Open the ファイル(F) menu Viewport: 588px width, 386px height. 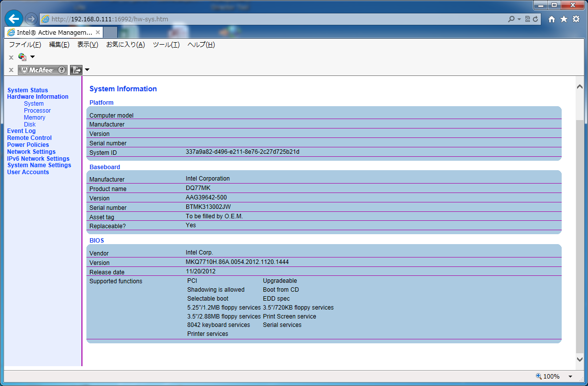pyautogui.click(x=25, y=45)
